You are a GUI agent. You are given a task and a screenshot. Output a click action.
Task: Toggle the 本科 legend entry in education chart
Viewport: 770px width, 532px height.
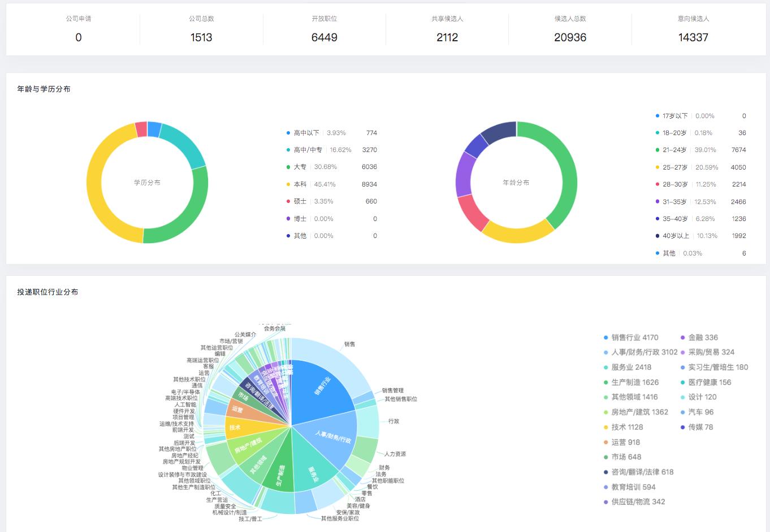300,184
